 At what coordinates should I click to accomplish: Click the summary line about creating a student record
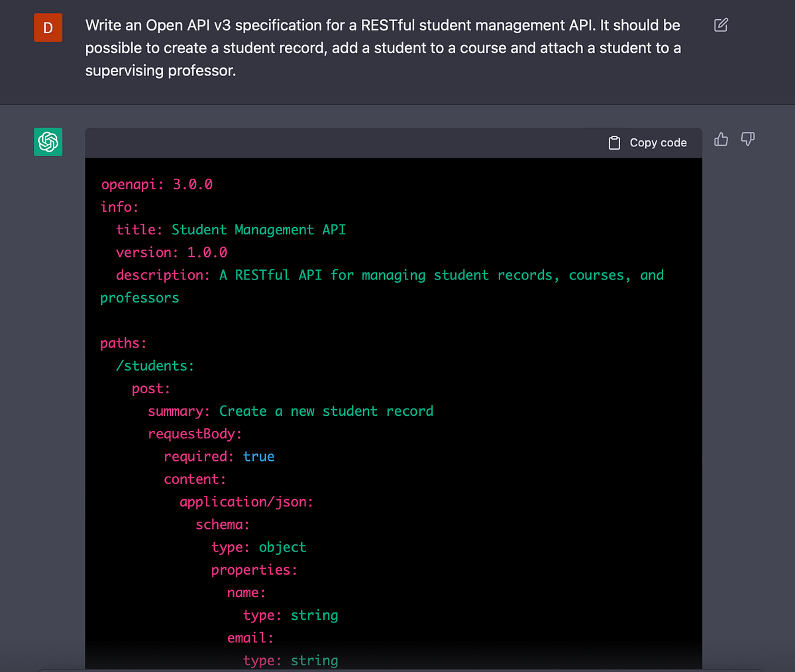tap(290, 410)
